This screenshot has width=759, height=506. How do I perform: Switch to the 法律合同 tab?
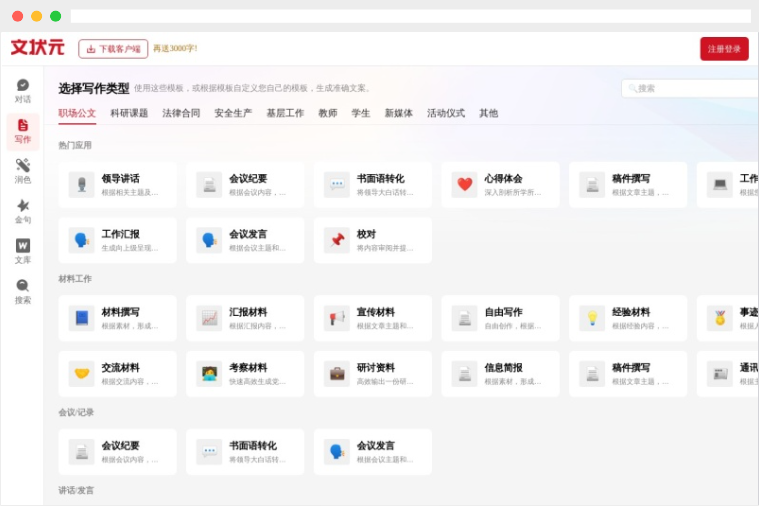(181, 113)
